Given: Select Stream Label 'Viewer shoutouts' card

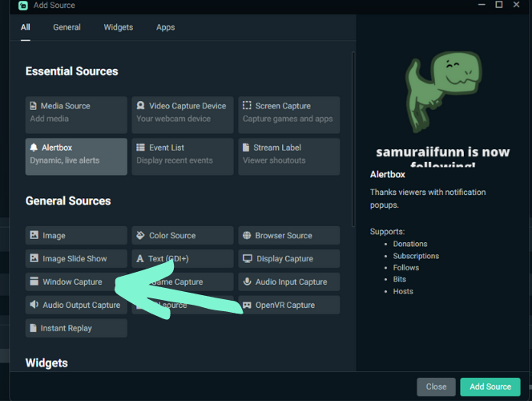Looking at the screenshot, I should pos(289,156).
